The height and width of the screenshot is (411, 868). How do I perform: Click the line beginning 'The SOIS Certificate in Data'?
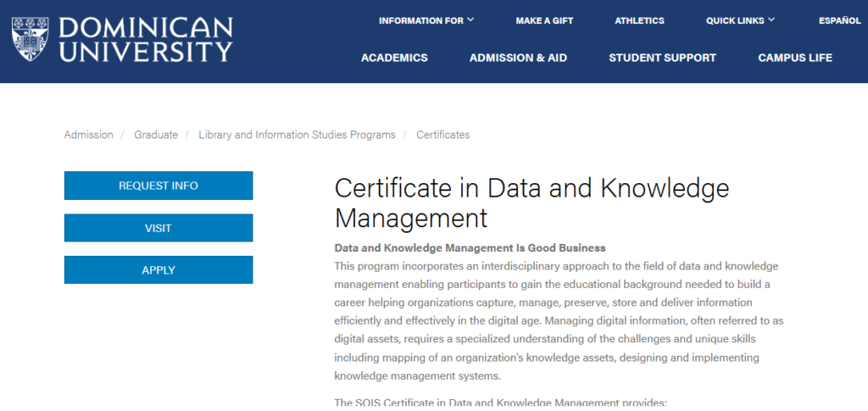500,403
